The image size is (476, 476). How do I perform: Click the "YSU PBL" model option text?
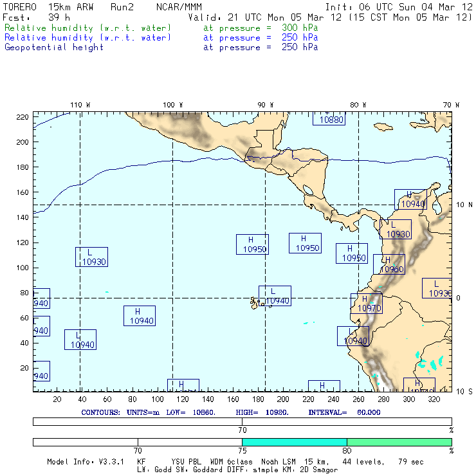pos(186,462)
